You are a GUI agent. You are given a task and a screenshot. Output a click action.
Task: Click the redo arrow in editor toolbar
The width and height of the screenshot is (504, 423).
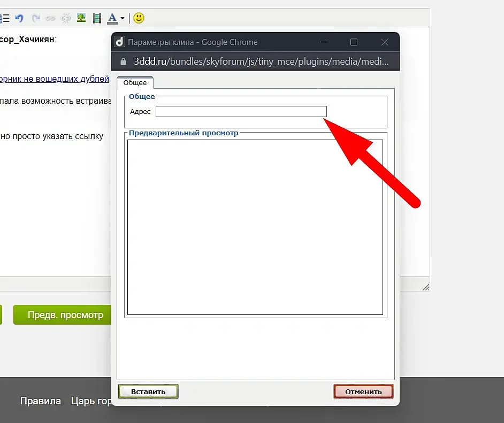tap(36, 18)
